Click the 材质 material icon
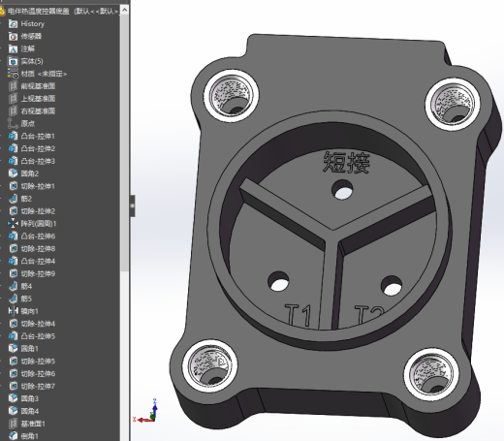This screenshot has width=504, height=441. point(13,74)
